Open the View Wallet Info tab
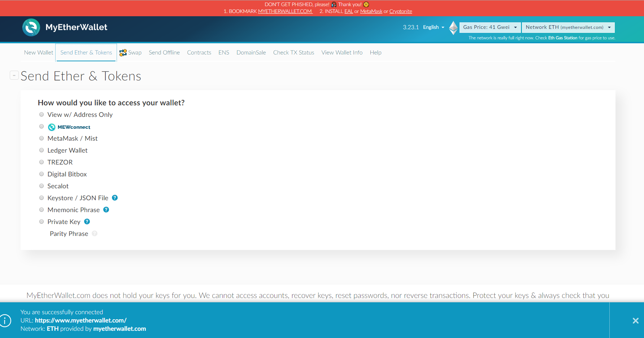 [x=342, y=53]
